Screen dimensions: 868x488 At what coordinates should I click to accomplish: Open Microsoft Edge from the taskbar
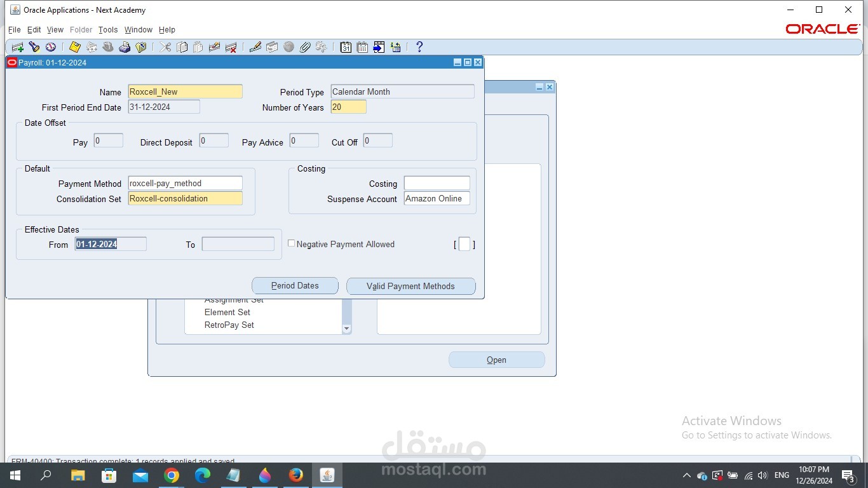pos(203,475)
